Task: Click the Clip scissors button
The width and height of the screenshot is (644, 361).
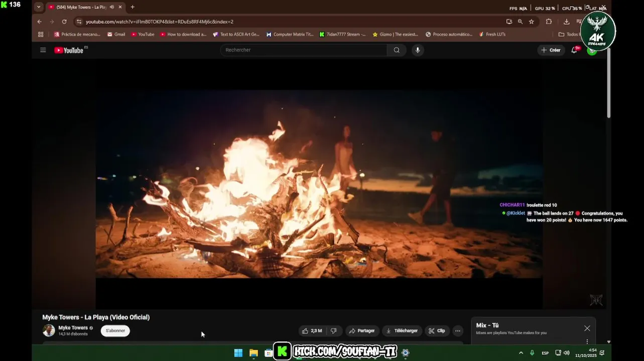Action: coord(437,331)
